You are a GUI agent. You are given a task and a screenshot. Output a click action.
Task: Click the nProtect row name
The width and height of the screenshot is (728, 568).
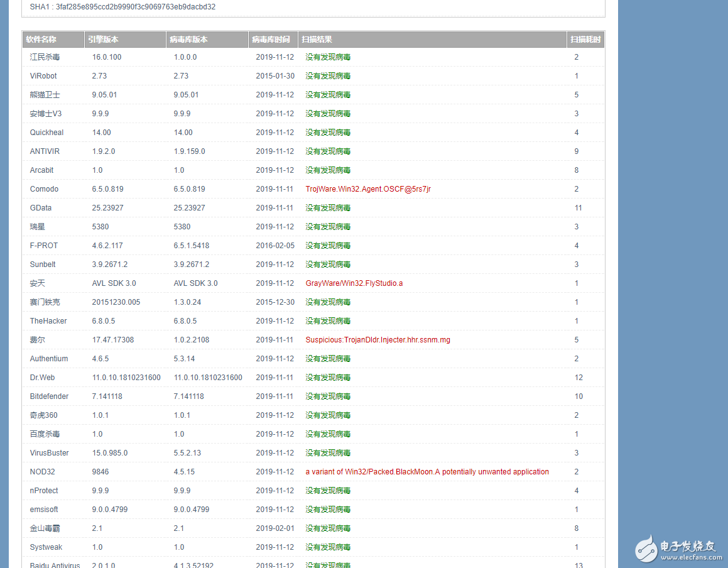tap(44, 491)
